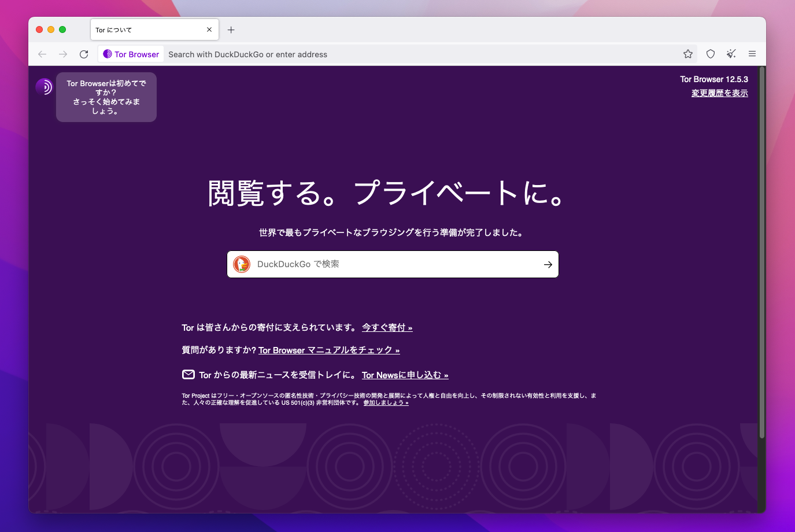Navigate back using the back arrow

click(42, 54)
